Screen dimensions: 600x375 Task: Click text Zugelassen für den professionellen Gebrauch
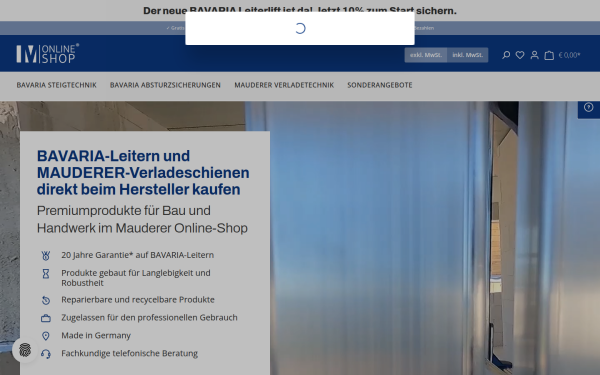(149, 318)
